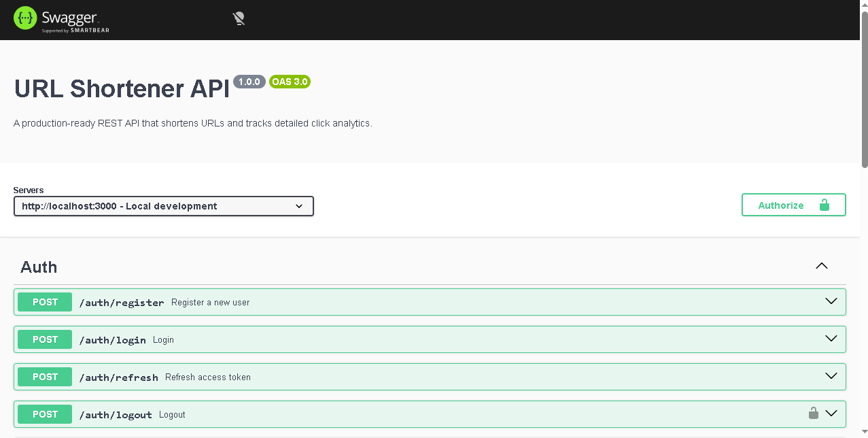Click POST badge for /auth/refresh

tap(45, 377)
